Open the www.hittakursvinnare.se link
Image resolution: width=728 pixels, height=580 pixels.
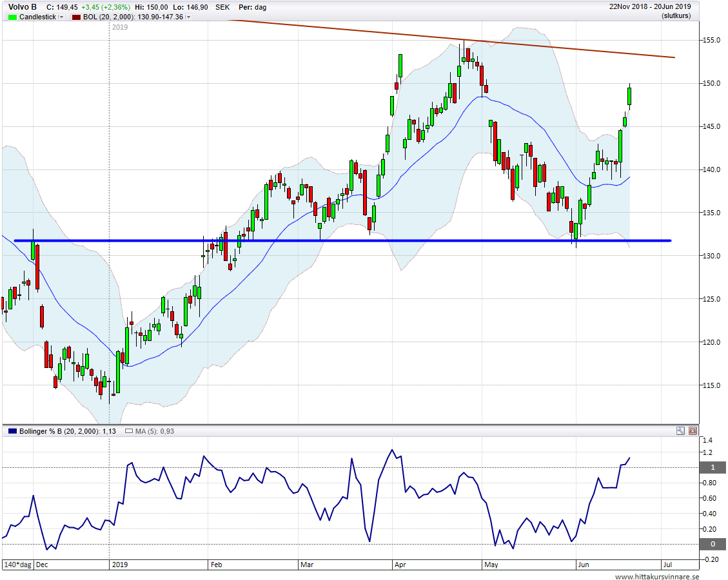click(657, 576)
